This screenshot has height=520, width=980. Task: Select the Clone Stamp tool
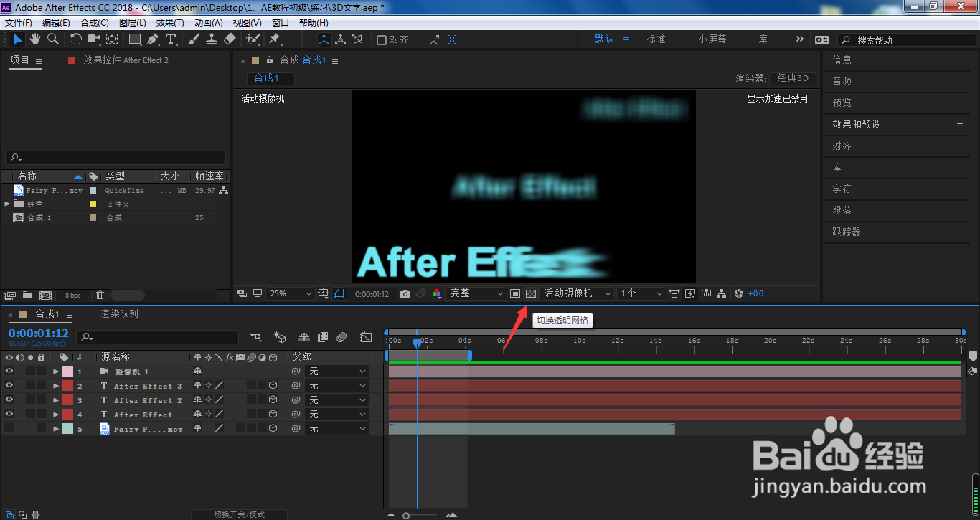[x=212, y=39]
